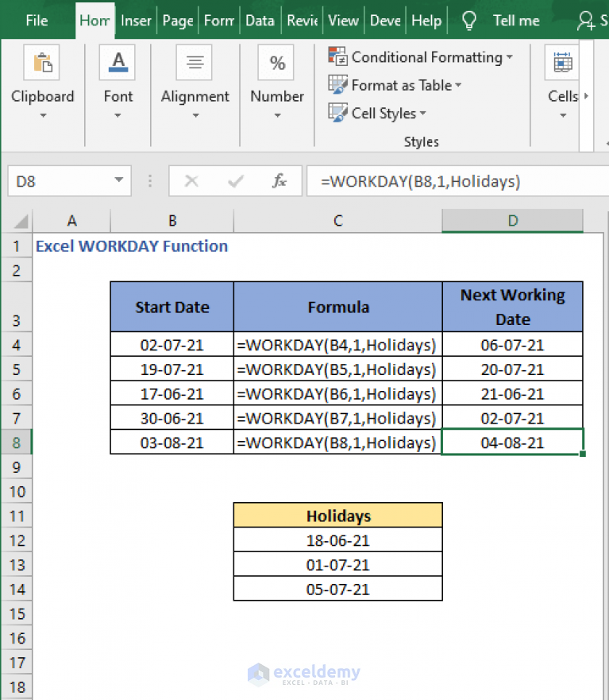Select cell with start date 02-07-21
This screenshot has height=700, width=609.
click(x=172, y=345)
